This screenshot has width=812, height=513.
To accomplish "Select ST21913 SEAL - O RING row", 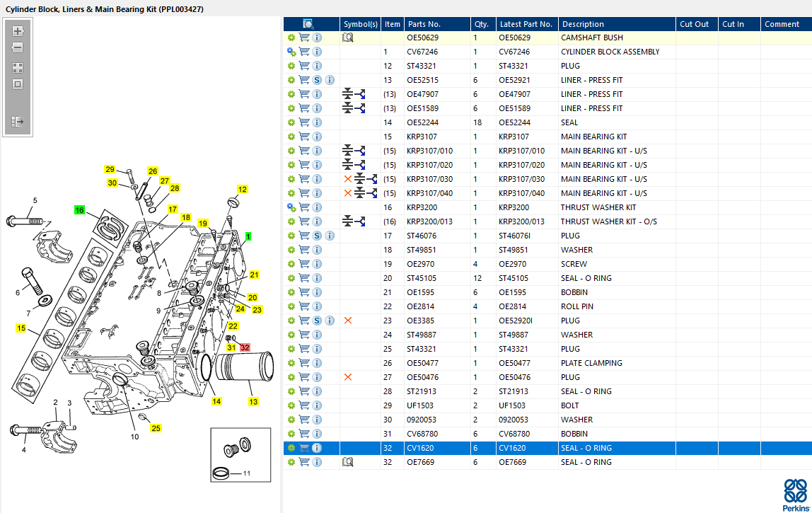I will pos(547,391).
